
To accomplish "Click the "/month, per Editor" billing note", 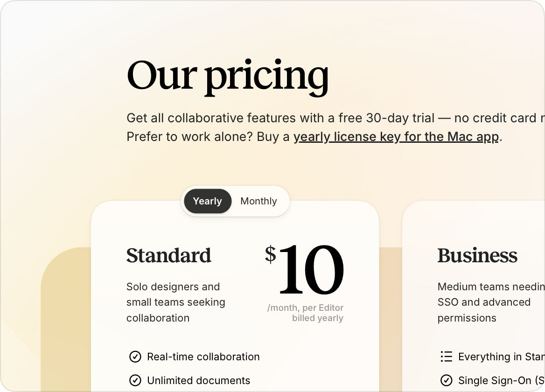I will [305, 308].
